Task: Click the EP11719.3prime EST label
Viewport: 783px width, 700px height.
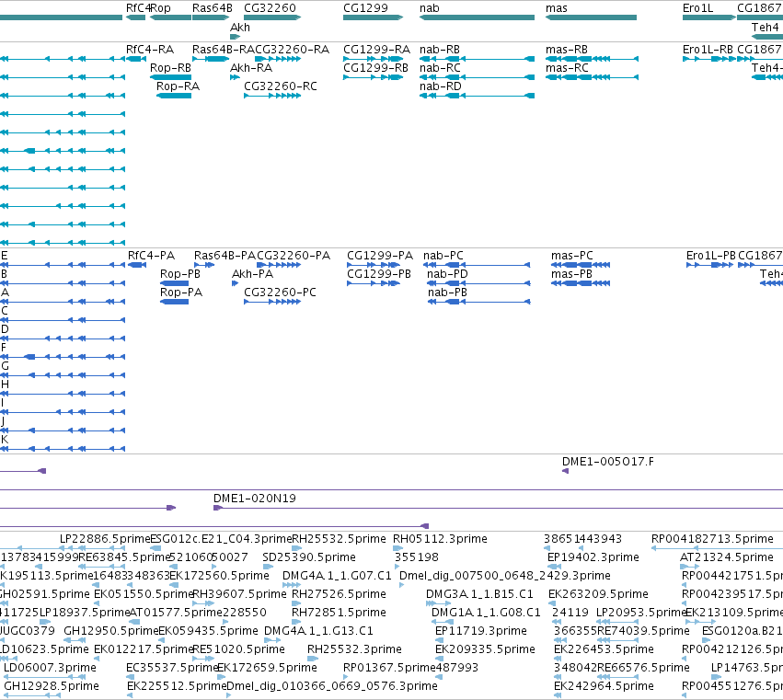Action: pos(481,631)
